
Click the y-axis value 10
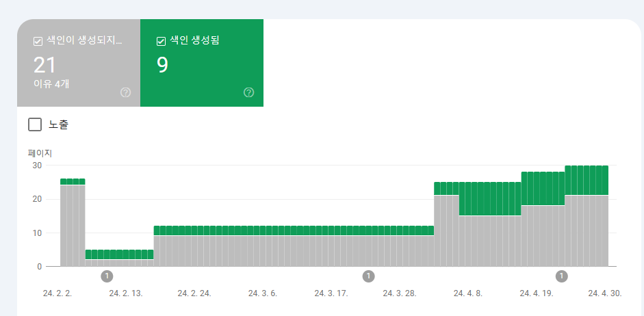38,233
